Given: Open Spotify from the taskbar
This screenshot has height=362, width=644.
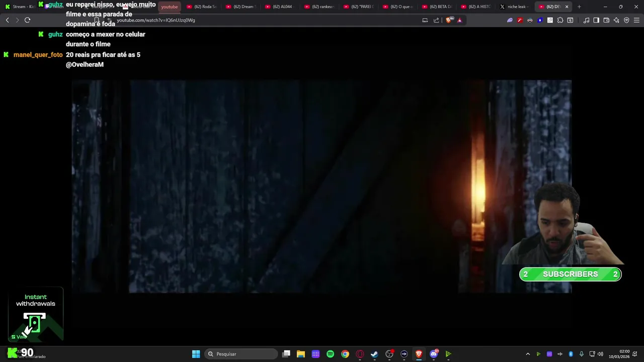Looking at the screenshot, I should [x=330, y=354].
